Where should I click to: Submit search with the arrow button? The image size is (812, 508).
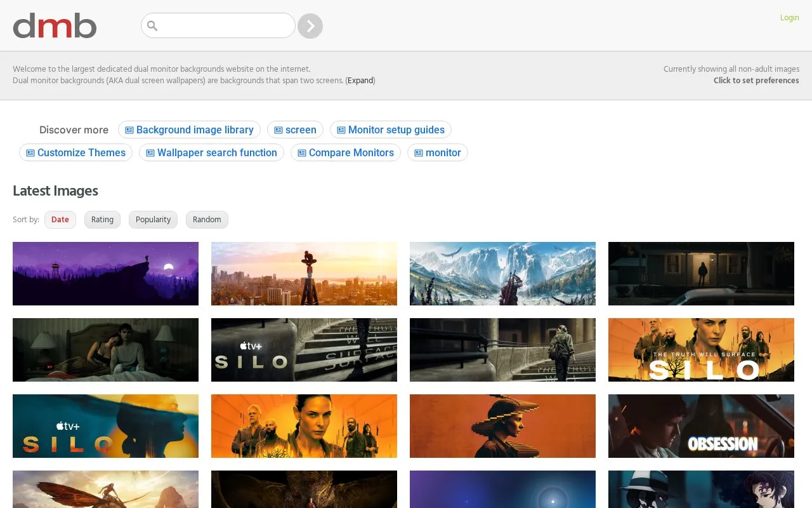[310, 26]
